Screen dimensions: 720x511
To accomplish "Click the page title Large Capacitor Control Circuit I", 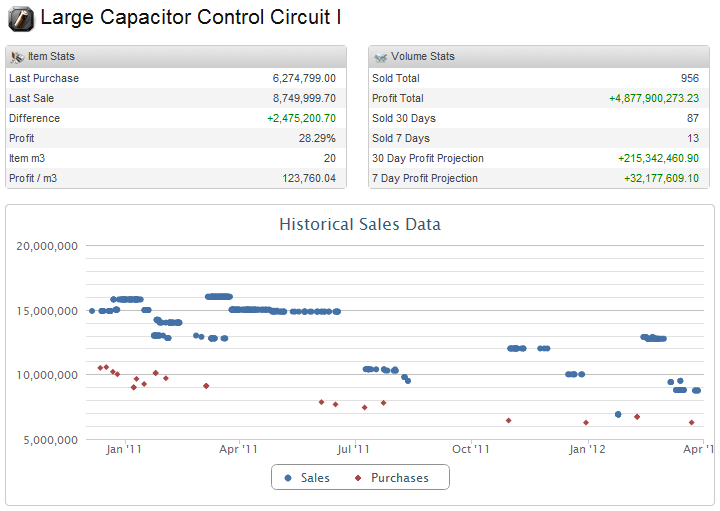I will click(x=190, y=18).
